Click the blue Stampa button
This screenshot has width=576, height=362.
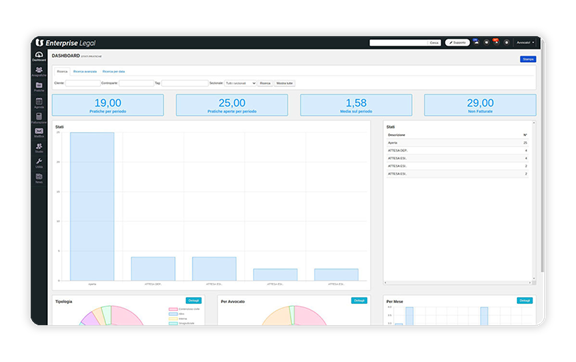[528, 59]
